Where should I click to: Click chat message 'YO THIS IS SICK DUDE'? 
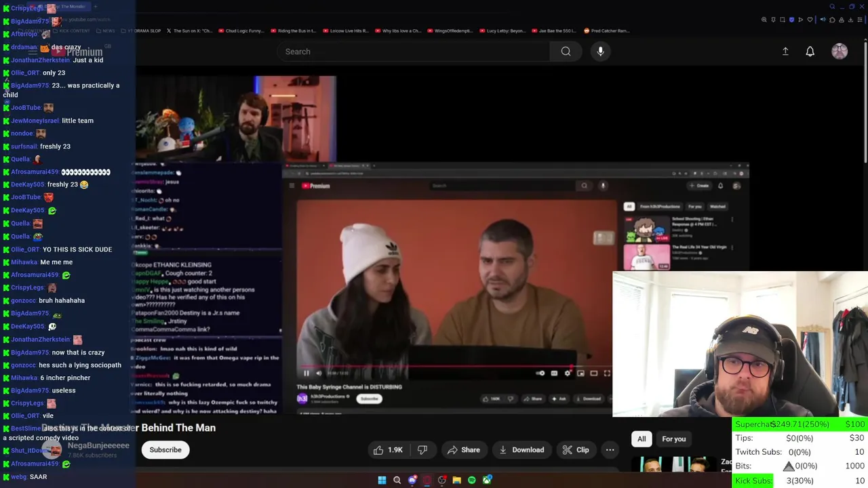click(x=77, y=249)
